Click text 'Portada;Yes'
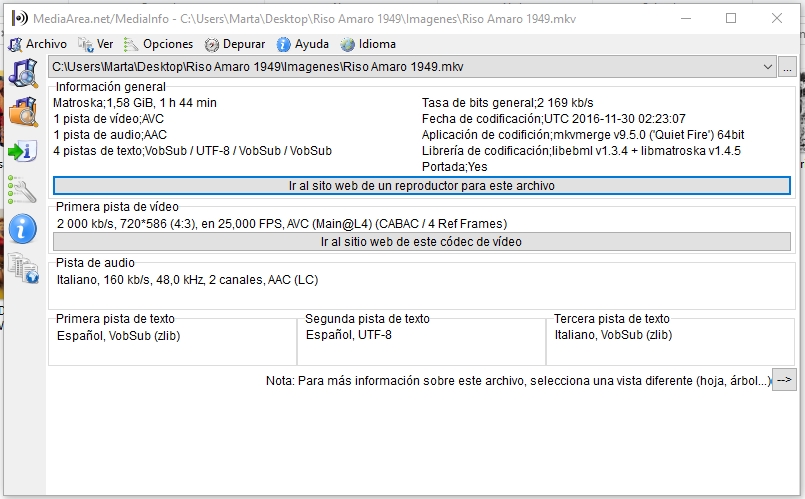The image size is (805, 499). tap(454, 167)
